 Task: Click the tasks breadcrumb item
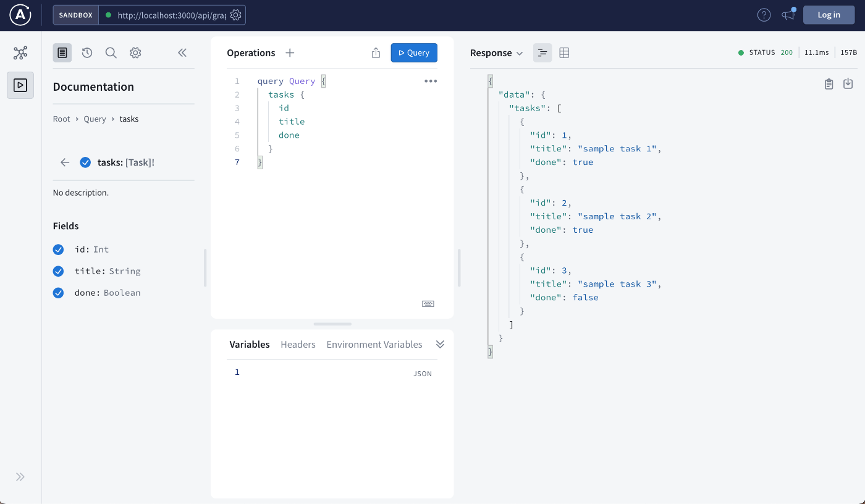129,119
